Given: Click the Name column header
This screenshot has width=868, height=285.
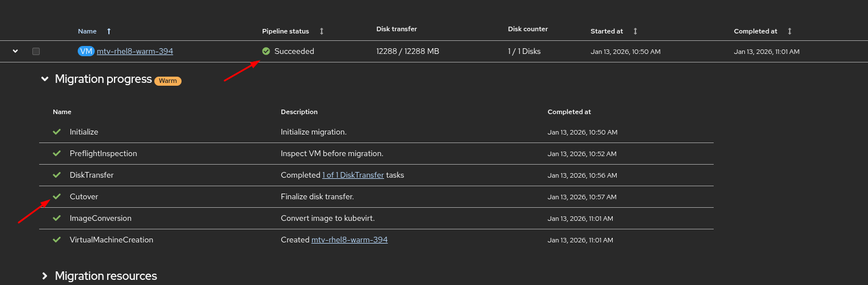Looking at the screenshot, I should click(87, 31).
